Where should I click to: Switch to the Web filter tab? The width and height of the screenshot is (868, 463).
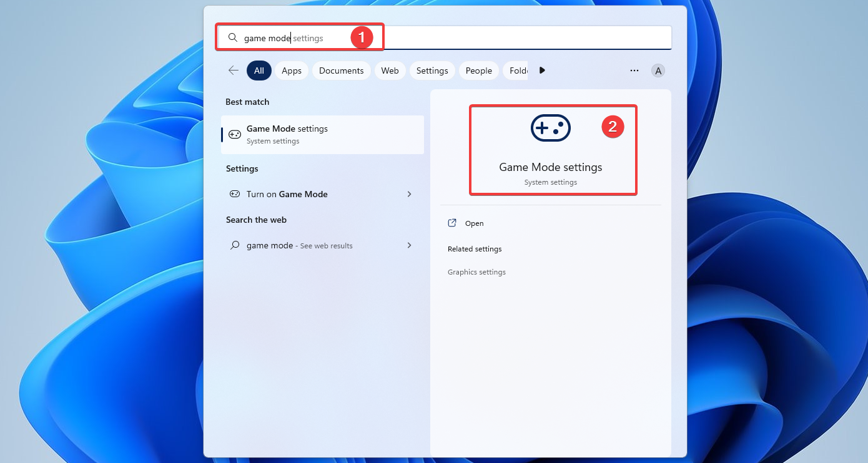390,71
